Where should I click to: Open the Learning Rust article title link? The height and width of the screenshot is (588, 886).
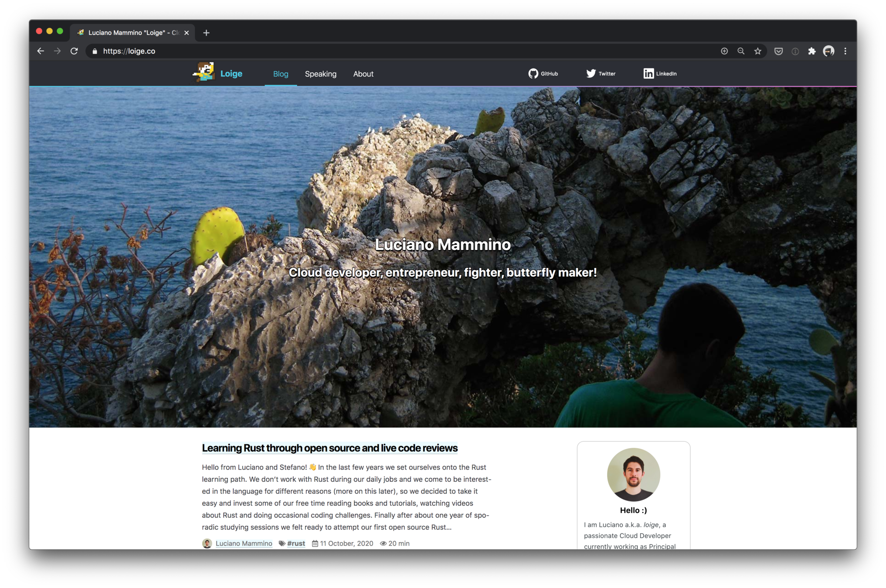[x=329, y=448]
